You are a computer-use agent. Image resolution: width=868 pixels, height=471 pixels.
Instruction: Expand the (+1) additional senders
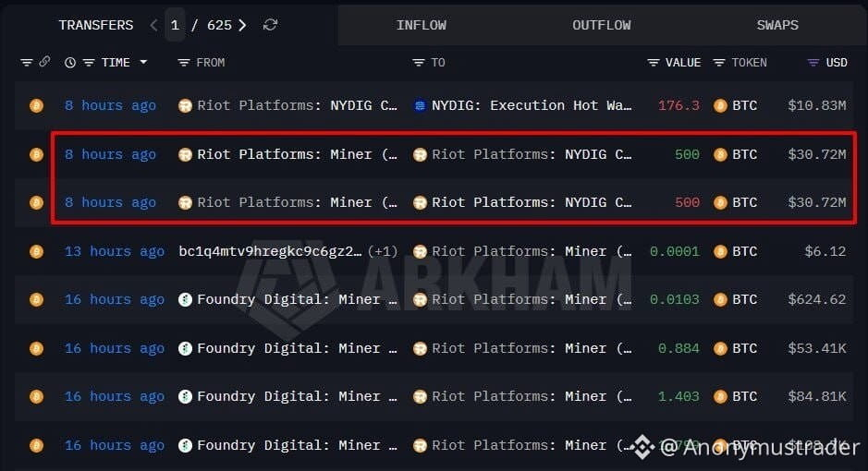[x=383, y=251]
